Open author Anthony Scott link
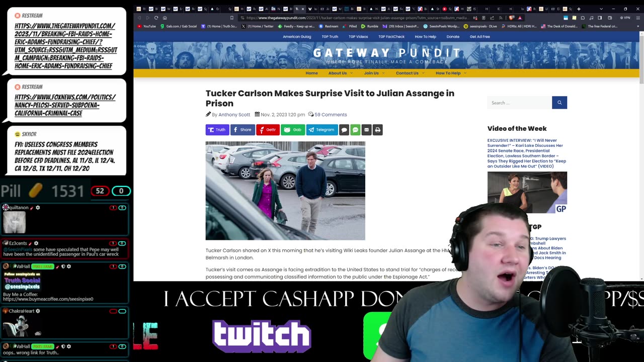This screenshot has width=644, height=362. [234, 115]
